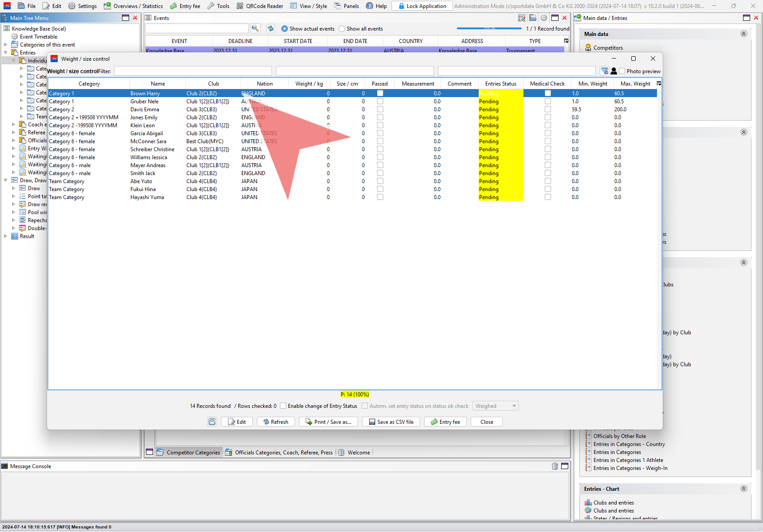
Task: Click the person silhouette photo icon
Action: [614, 71]
